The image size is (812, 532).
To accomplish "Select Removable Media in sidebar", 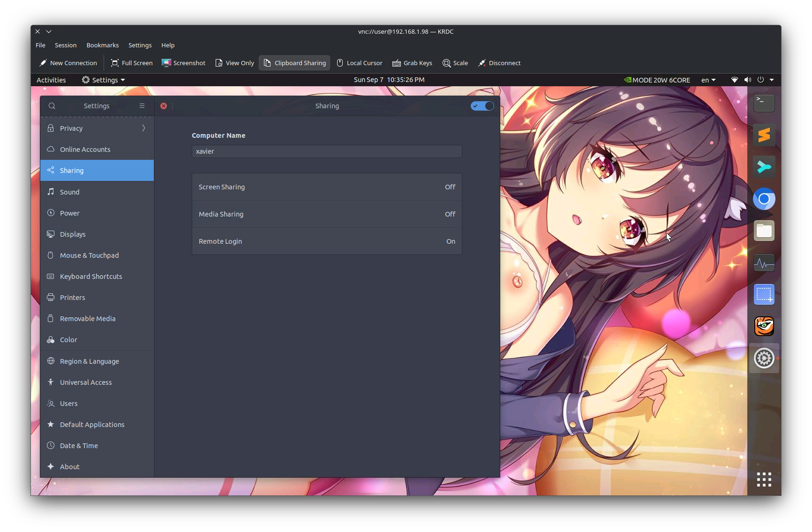I will pos(97,318).
